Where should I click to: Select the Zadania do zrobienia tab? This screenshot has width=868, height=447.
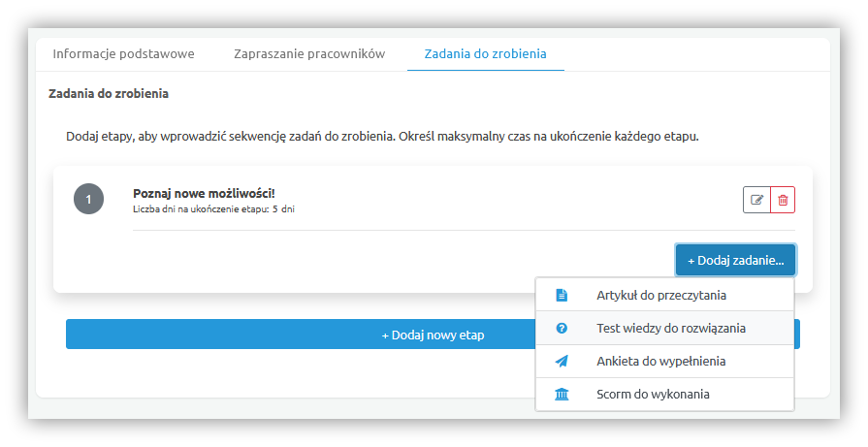click(485, 53)
